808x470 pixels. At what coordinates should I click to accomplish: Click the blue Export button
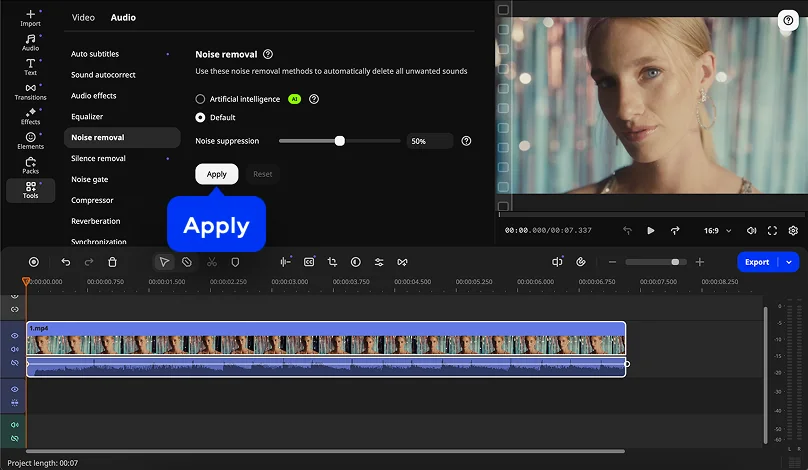click(757, 262)
